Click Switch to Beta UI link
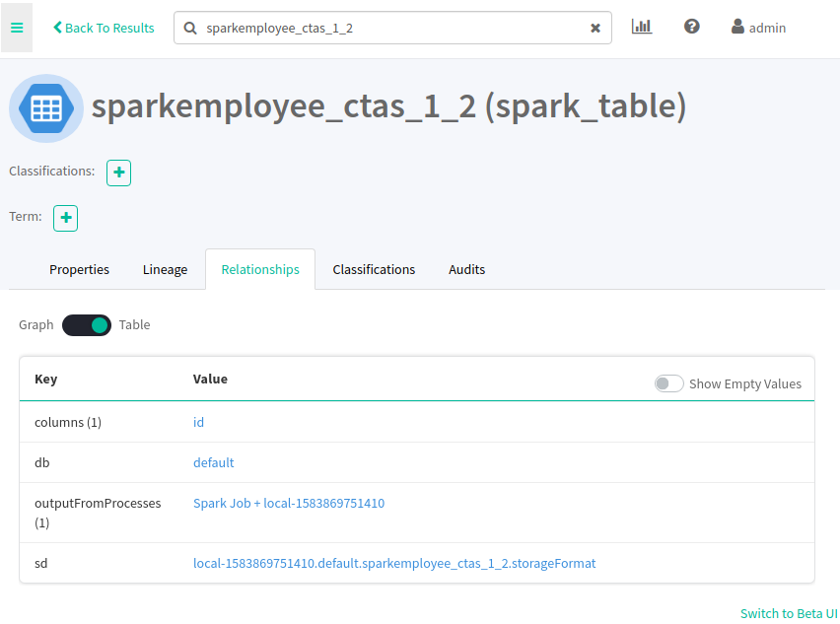Screen dimensions: 840x624 pos(789,613)
